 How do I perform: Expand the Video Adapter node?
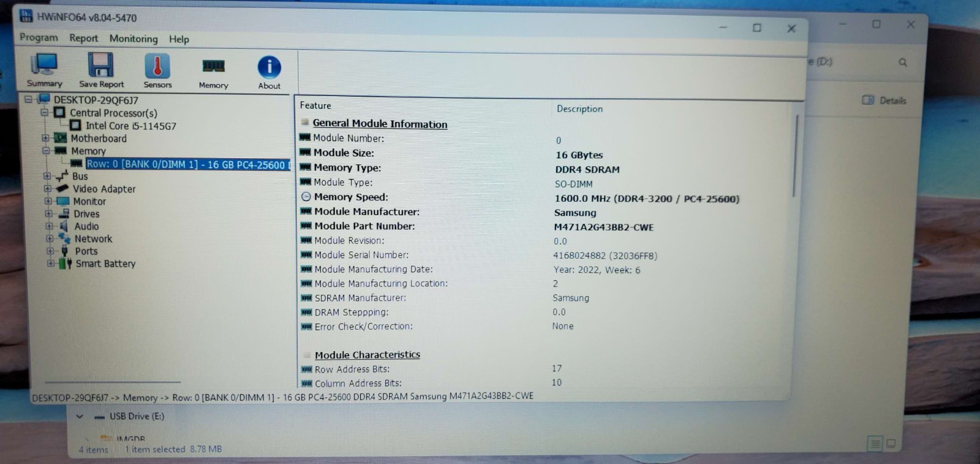pyautogui.click(x=47, y=189)
